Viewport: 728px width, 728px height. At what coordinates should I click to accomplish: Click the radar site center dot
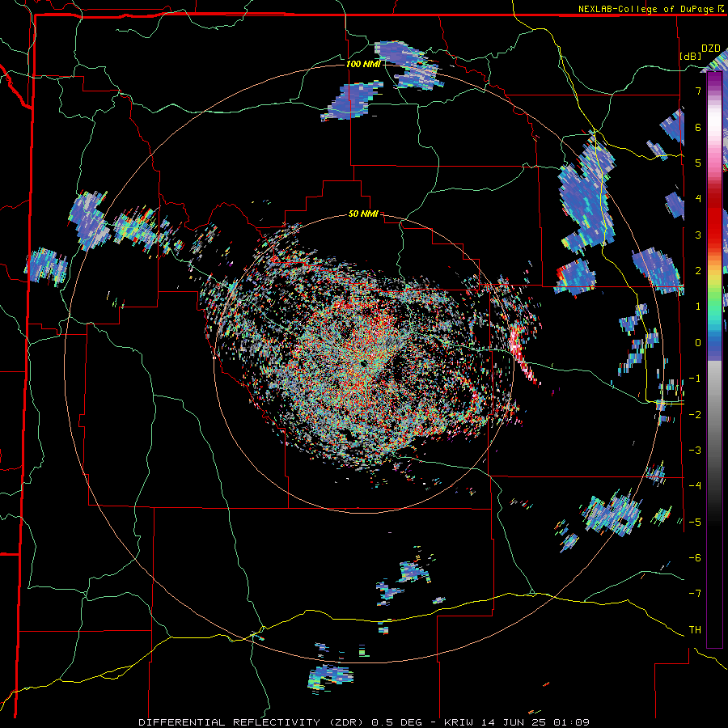[363, 363]
